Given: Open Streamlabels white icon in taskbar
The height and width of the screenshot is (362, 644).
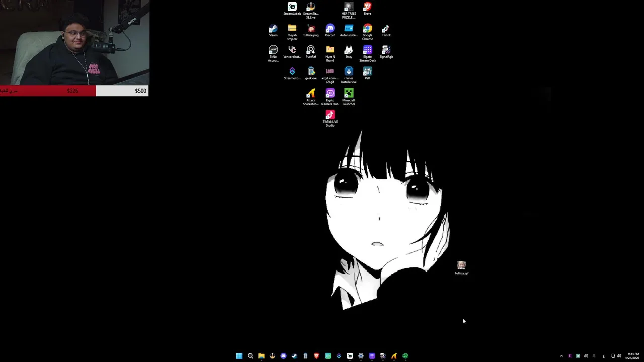Looking at the screenshot, I should coord(350,356).
